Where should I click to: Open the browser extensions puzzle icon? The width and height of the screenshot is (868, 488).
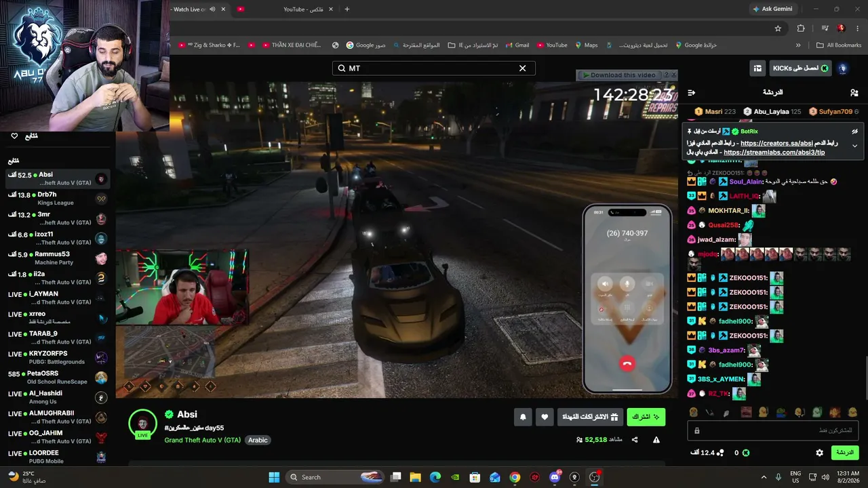[801, 28]
